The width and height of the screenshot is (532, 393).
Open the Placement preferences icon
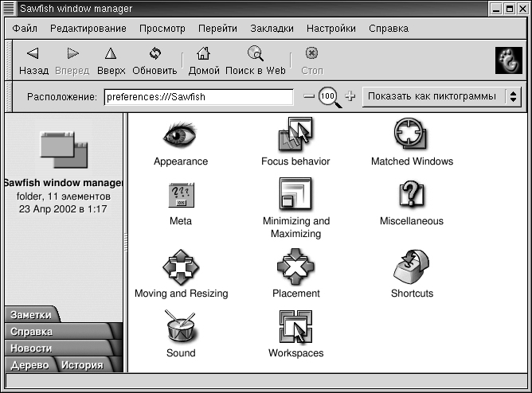pyautogui.click(x=295, y=267)
